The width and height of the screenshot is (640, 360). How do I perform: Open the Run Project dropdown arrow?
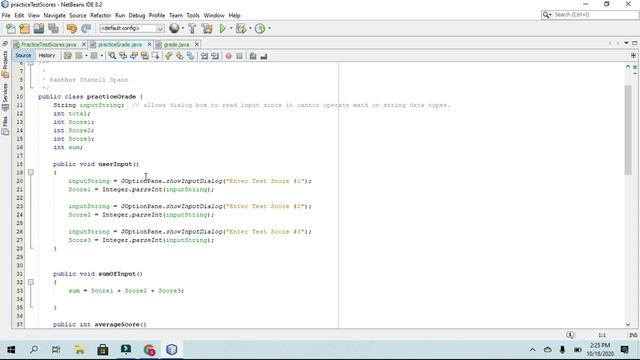[231, 29]
